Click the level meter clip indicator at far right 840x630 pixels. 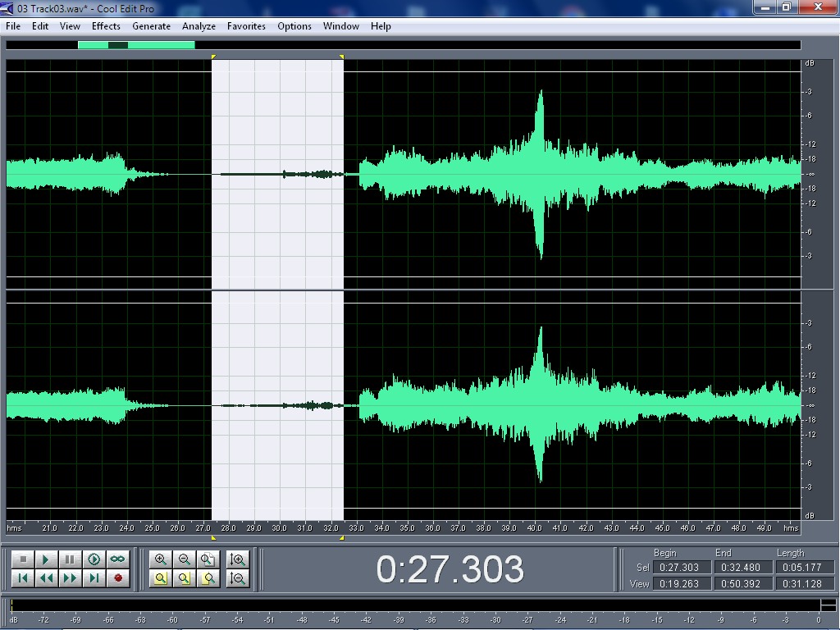point(829,606)
